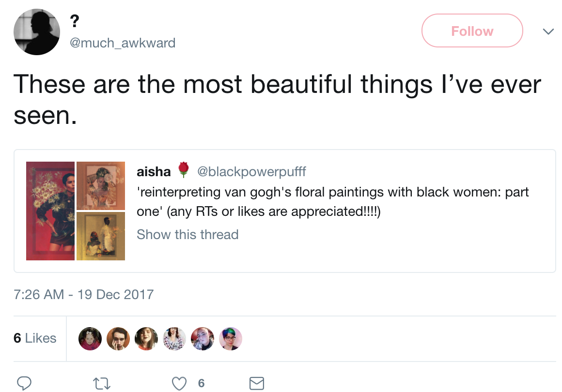Retweet using the arrows icon

tap(102, 383)
